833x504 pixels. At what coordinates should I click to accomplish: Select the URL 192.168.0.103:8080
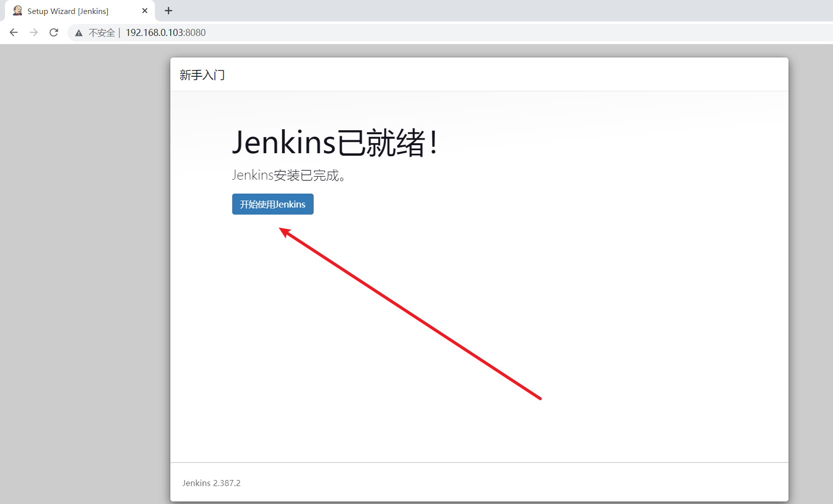coord(165,32)
